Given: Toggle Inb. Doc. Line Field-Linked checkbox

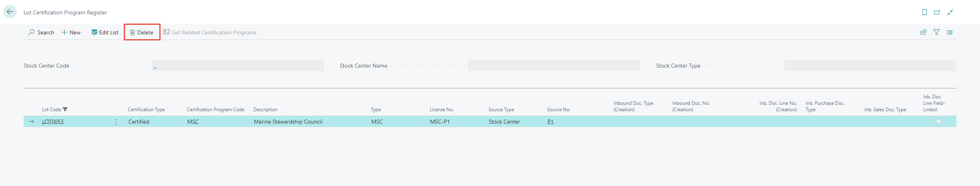Looking at the screenshot, I should click(x=938, y=122).
